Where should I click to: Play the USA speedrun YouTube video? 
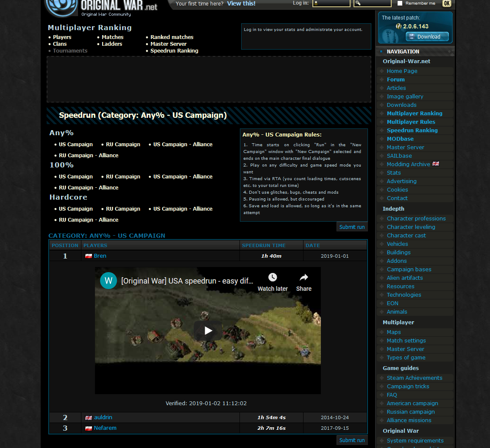(208, 330)
